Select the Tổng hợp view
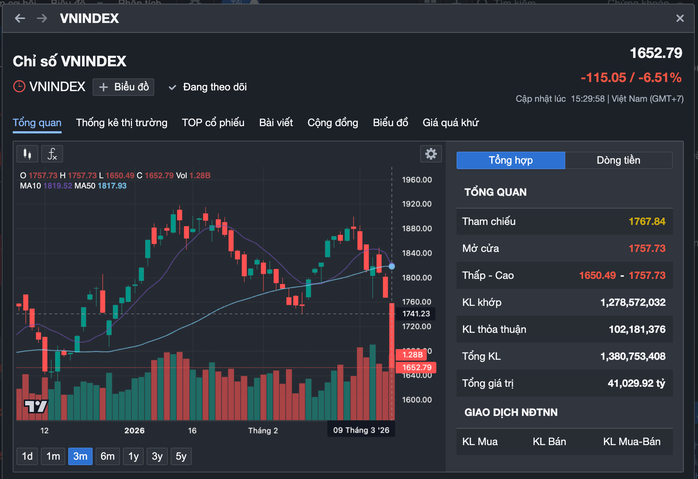 tap(510, 160)
